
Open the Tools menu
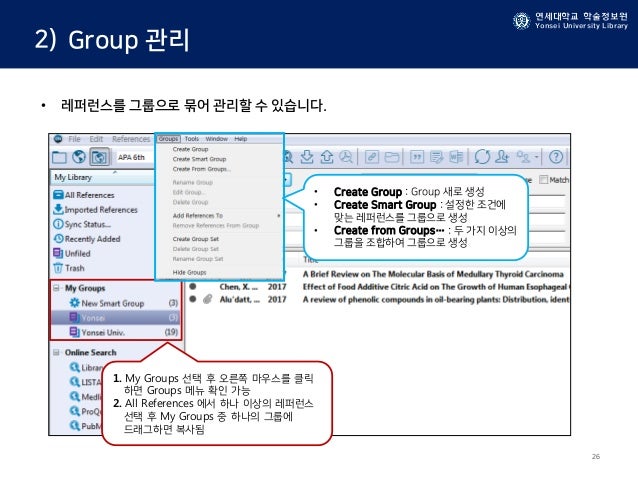[x=192, y=139]
